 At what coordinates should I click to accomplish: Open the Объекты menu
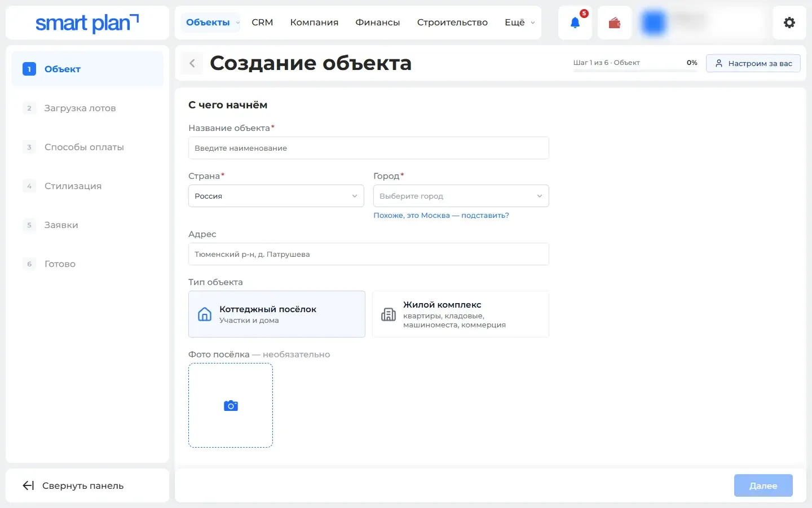(211, 23)
